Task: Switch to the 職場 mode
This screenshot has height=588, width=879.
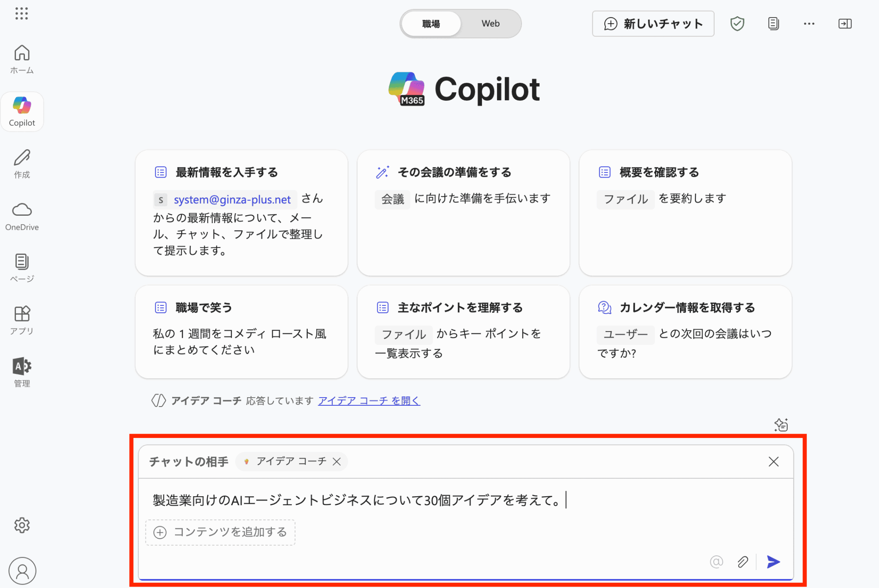Action: click(431, 24)
